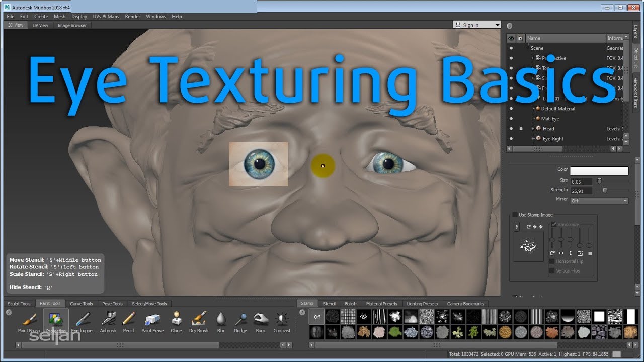Collapse the paint tools tray arrow

coord(9,313)
